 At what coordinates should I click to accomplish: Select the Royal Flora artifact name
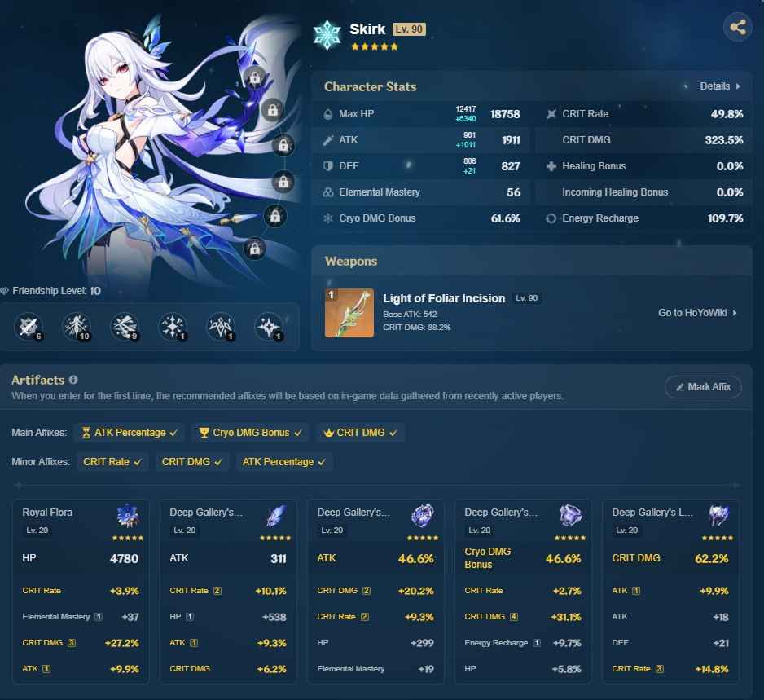(47, 513)
